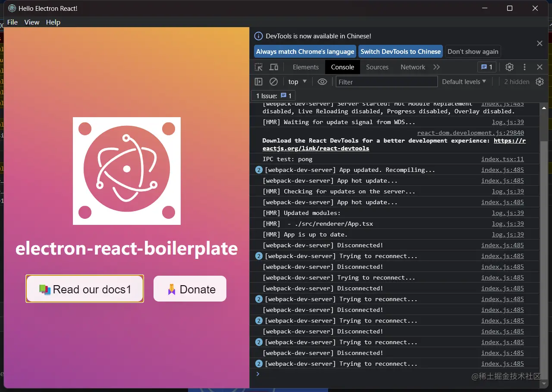Open the Help menu

pos(53,22)
